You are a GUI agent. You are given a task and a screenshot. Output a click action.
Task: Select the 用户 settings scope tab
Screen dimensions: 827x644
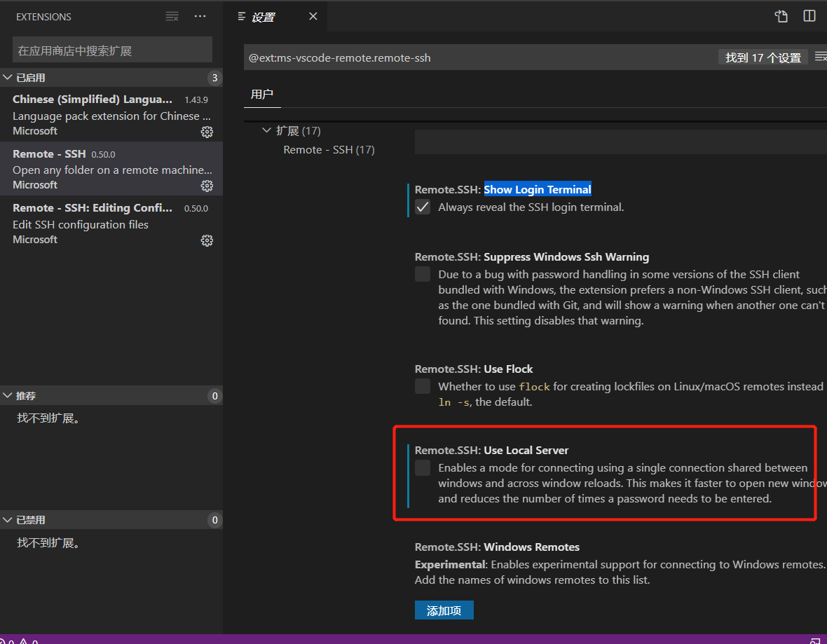[x=262, y=95]
